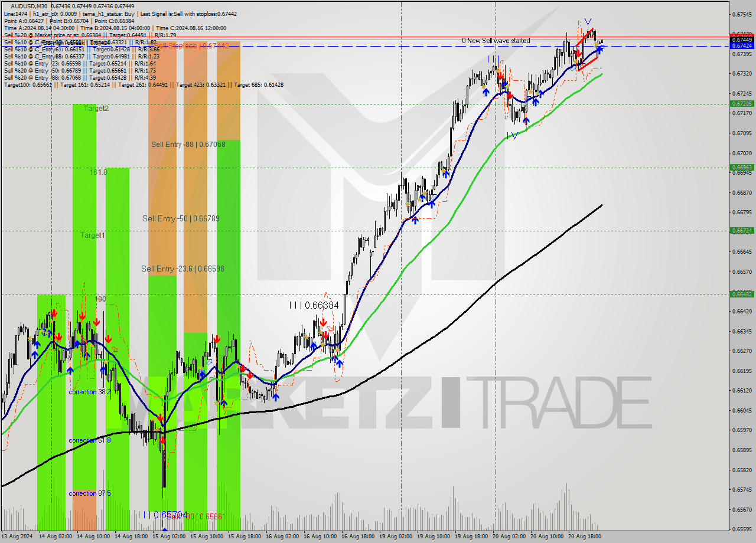Click the '15 Aug 02:00' time label
756x543 pixels.
(168, 537)
